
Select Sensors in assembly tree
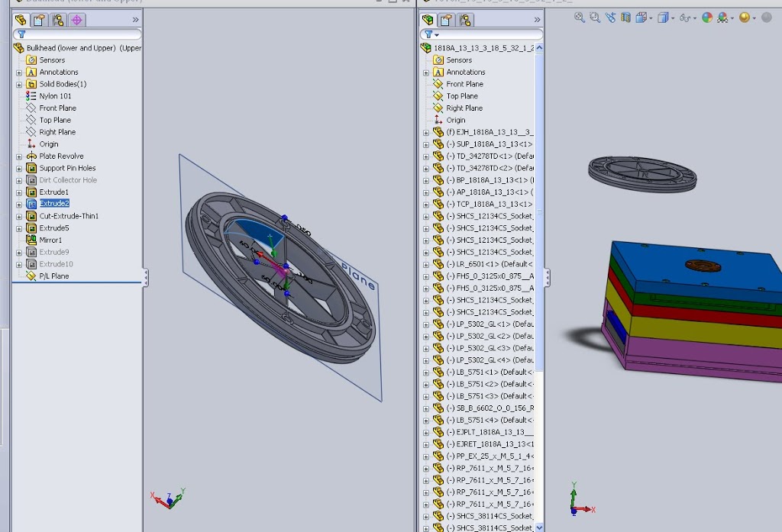[x=459, y=60]
